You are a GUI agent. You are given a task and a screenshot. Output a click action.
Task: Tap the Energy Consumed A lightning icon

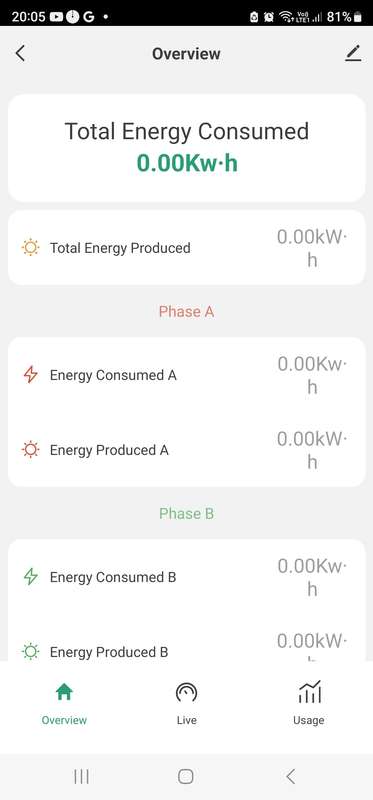pyautogui.click(x=31, y=375)
